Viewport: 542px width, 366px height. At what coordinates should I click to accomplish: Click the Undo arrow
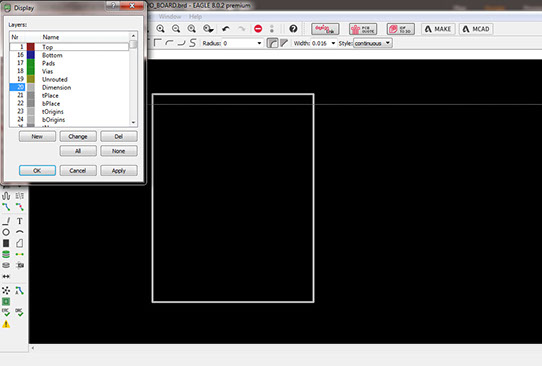pos(226,29)
